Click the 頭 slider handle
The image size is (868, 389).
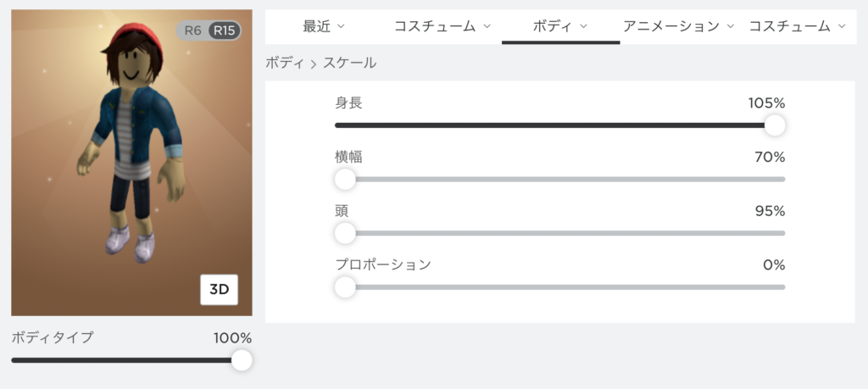click(x=346, y=233)
